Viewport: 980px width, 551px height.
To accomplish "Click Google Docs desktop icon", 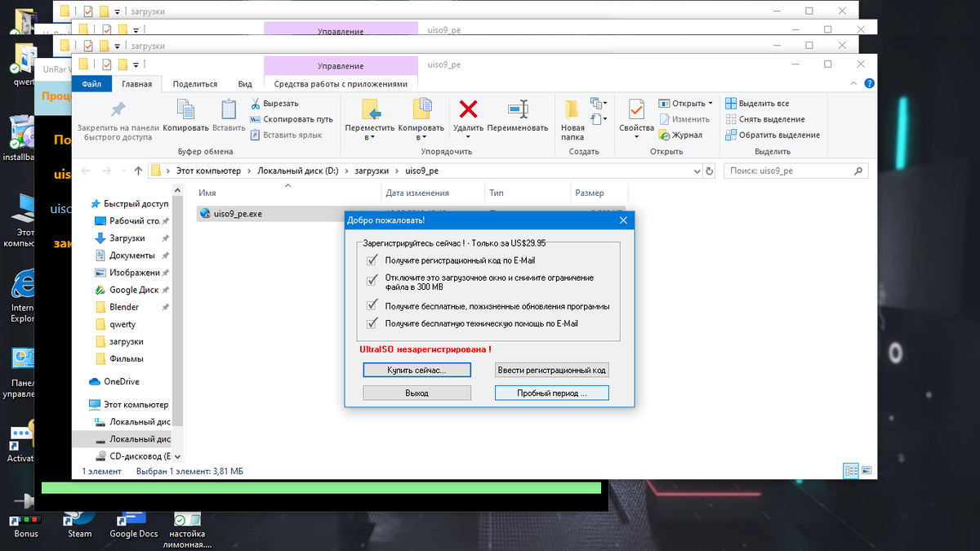I will (133, 525).
